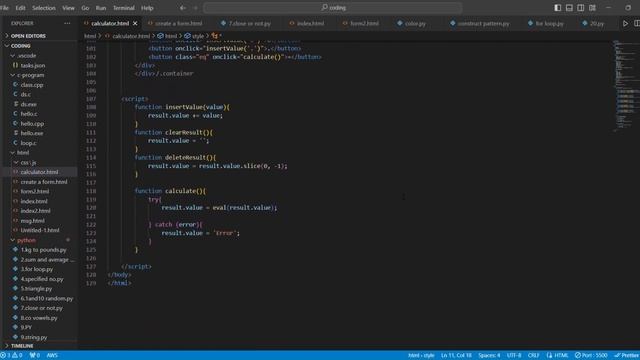Image resolution: width=640 pixels, height=360 pixels.
Task: Open errors and warnings in status bar
Action: point(11,356)
